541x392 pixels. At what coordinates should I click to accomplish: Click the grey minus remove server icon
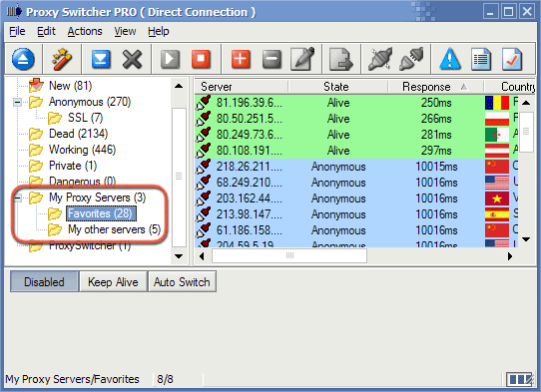tap(271, 59)
